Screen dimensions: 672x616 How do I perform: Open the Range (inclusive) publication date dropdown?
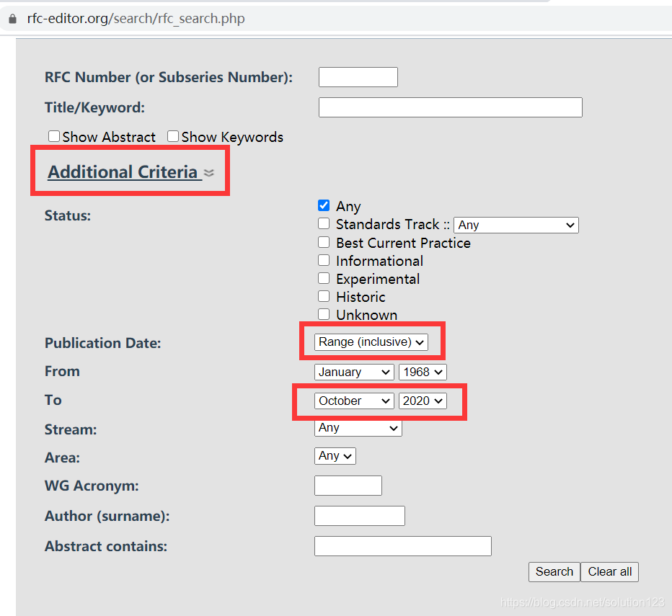371,342
